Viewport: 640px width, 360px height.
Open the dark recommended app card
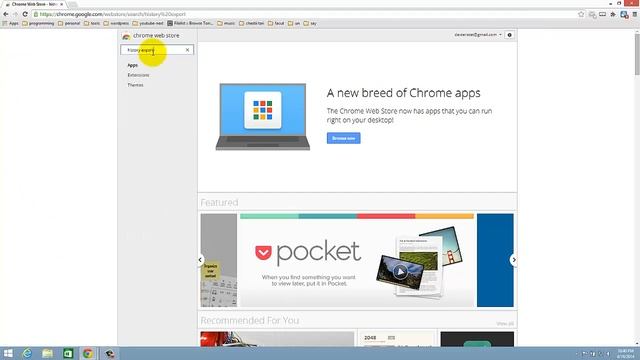(477, 339)
